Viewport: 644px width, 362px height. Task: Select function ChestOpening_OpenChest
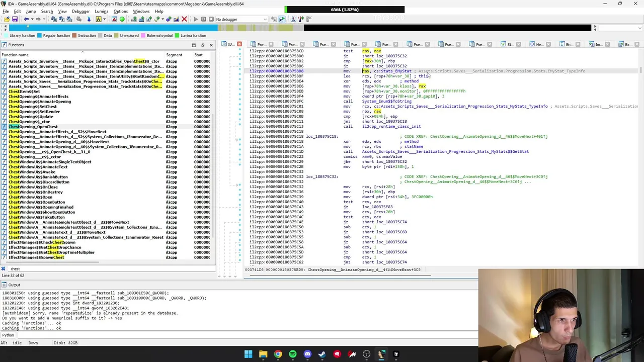pos(33,127)
